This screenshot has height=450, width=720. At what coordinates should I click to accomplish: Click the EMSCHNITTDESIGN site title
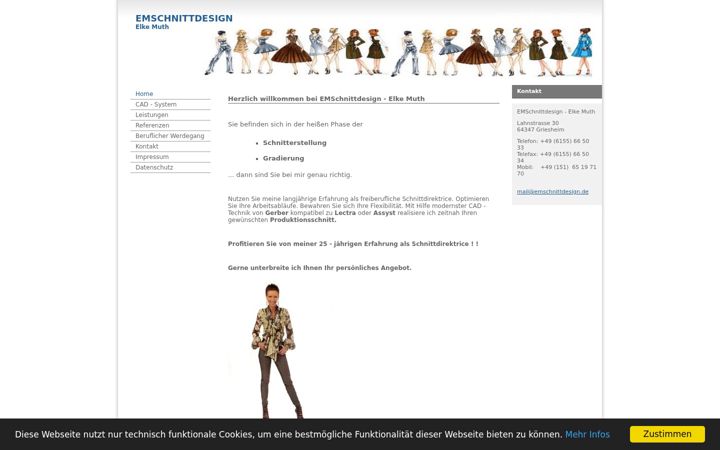[184, 18]
